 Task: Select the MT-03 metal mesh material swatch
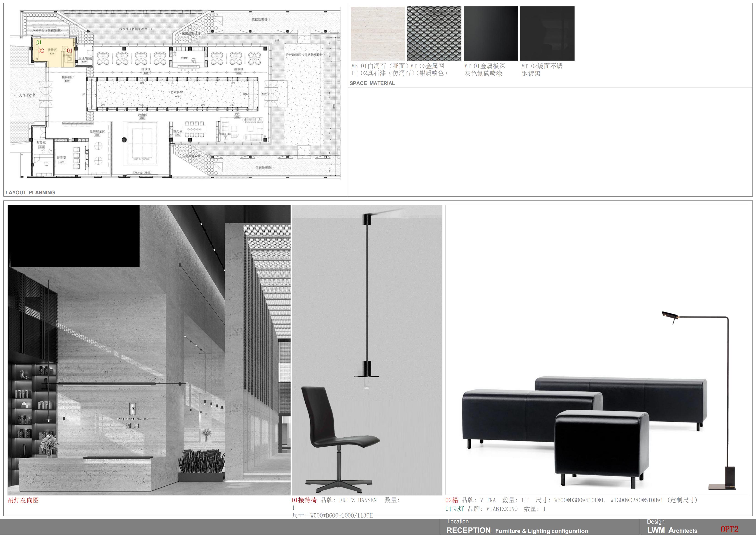(434, 33)
